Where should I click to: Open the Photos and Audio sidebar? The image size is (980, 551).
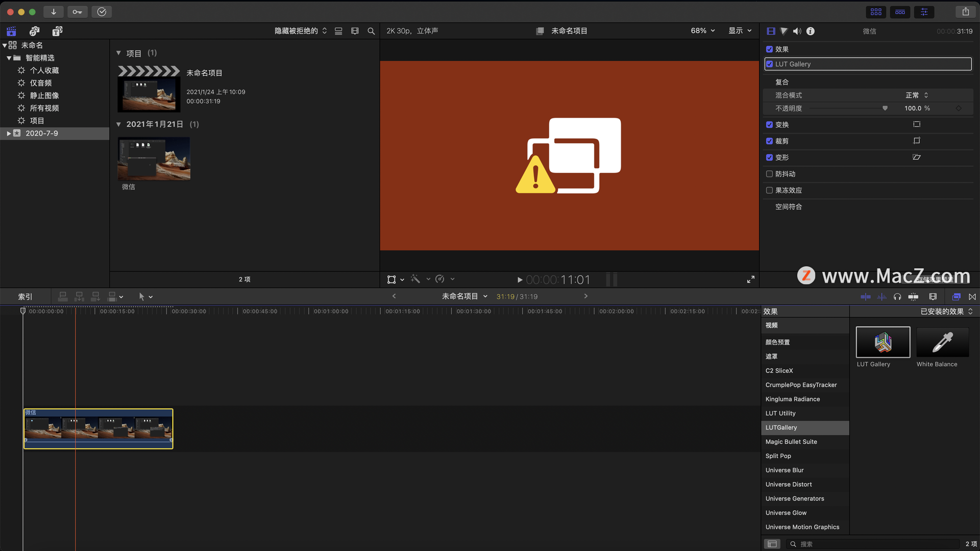click(34, 31)
